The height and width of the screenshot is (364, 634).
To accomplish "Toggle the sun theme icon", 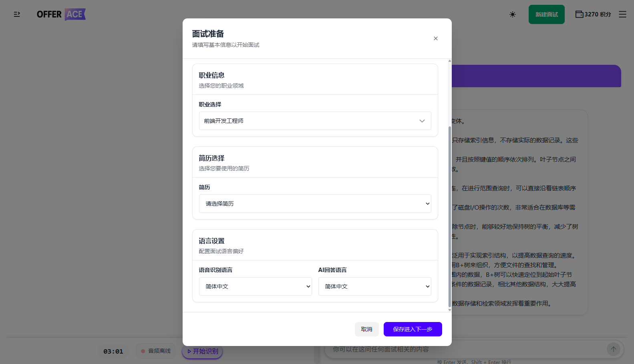I will point(513,14).
